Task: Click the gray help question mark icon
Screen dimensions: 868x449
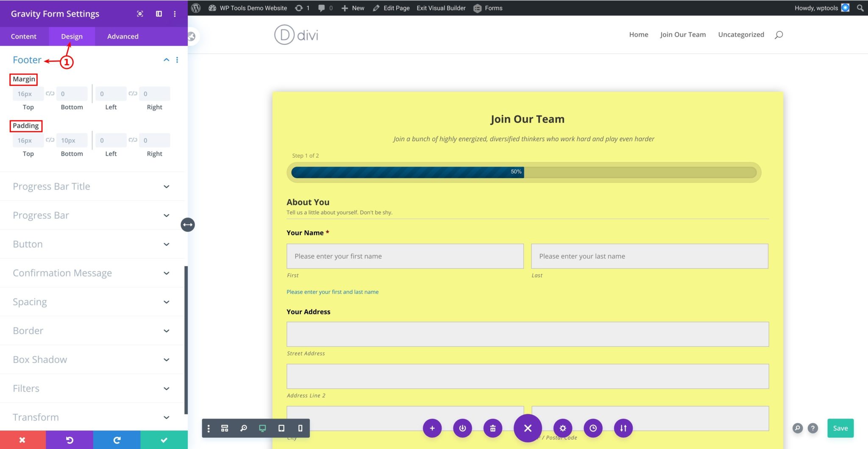Action: tap(813, 428)
